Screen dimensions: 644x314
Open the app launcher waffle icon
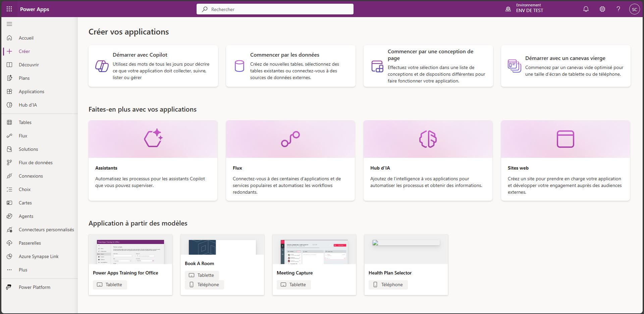(x=9, y=9)
